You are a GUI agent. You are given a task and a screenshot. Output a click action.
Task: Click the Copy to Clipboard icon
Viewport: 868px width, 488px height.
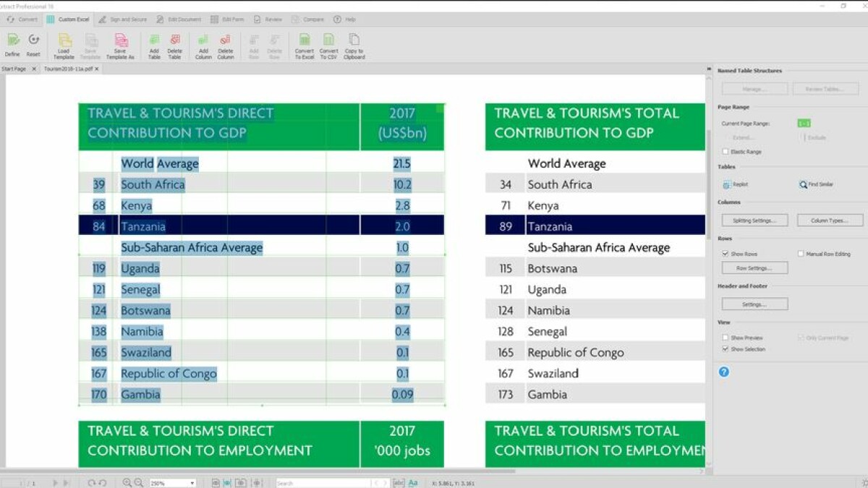(x=354, y=41)
